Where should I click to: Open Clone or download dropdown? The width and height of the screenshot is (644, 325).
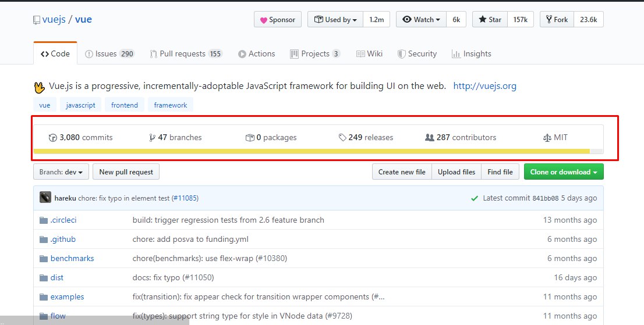coord(564,172)
